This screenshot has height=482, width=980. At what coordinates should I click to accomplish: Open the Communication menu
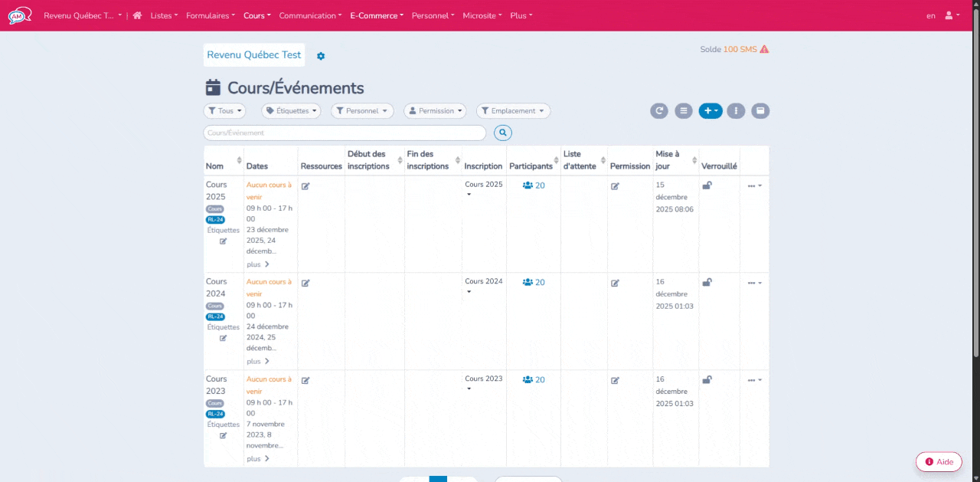pyautogui.click(x=310, y=15)
